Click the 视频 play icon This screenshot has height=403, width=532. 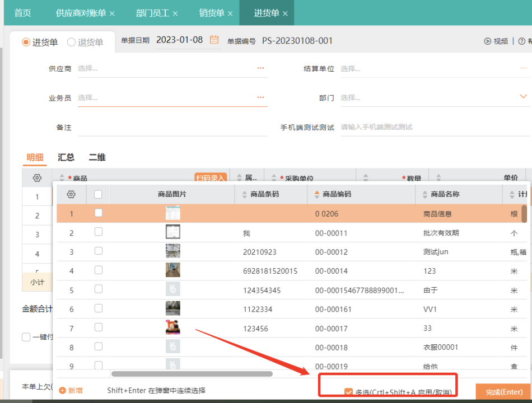pyautogui.click(x=487, y=41)
